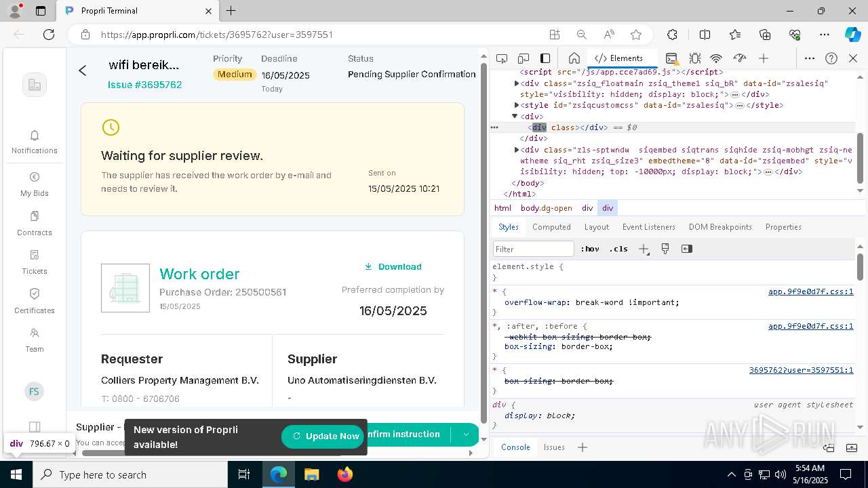Open the Properties tab

[783, 227]
